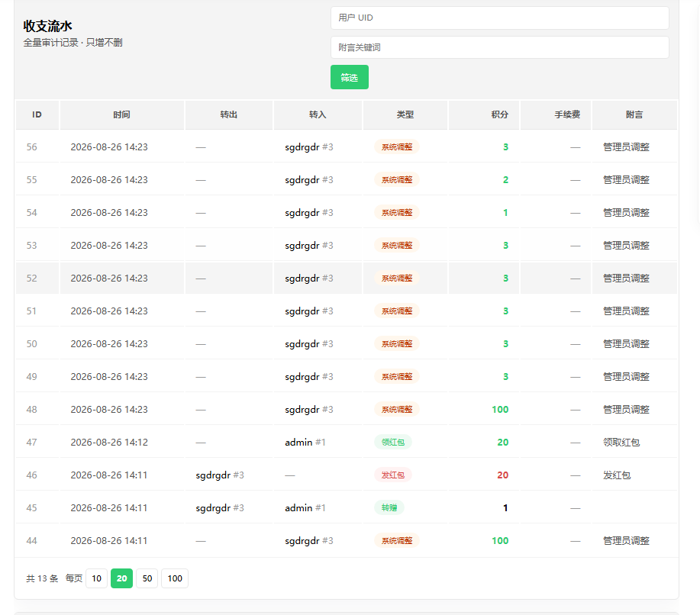The image size is (700, 615).
Task: Click the 手续费 column header
Action: click(x=556, y=114)
